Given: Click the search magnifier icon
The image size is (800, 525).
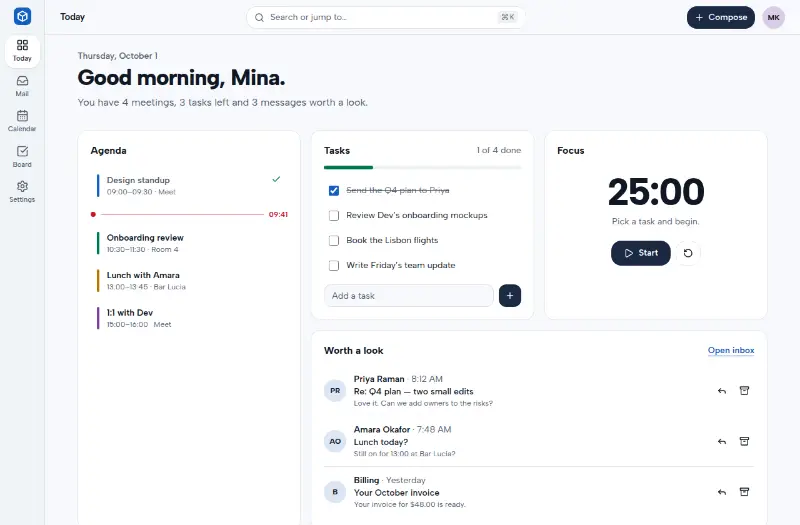Looking at the screenshot, I should tap(259, 17).
